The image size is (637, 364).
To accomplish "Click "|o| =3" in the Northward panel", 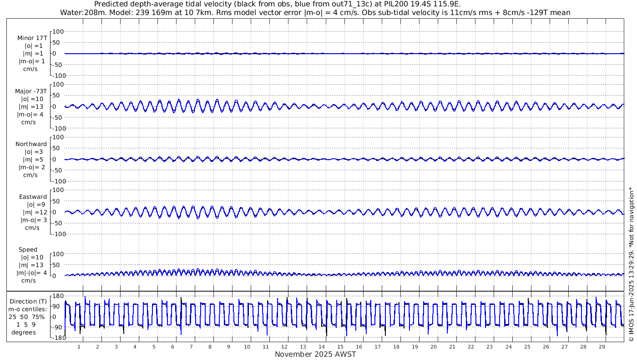I will pyautogui.click(x=34, y=152).
